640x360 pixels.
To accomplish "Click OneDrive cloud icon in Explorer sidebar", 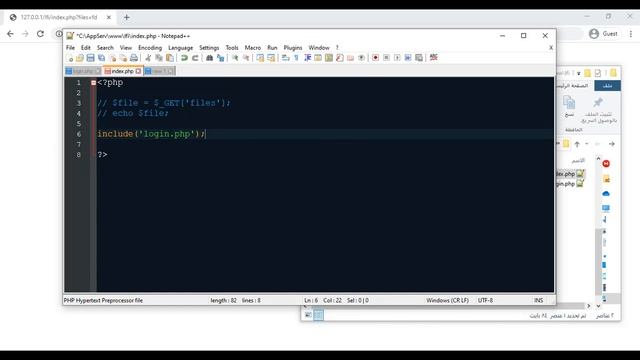I will click(x=606, y=193).
